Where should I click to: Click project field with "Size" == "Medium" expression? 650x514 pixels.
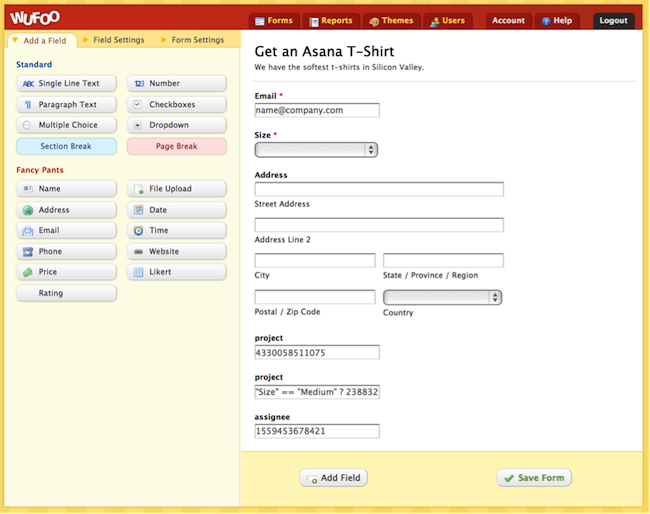pyautogui.click(x=317, y=392)
